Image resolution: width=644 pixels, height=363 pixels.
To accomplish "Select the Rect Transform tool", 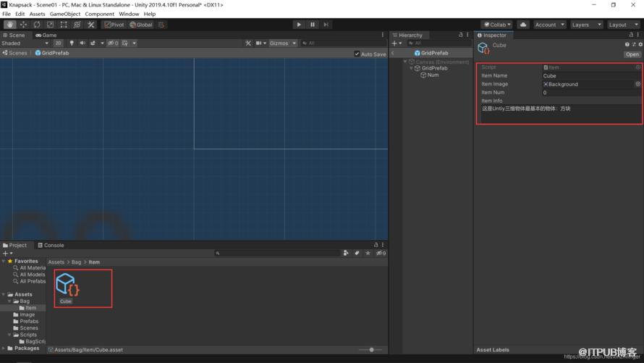I will (x=64, y=25).
